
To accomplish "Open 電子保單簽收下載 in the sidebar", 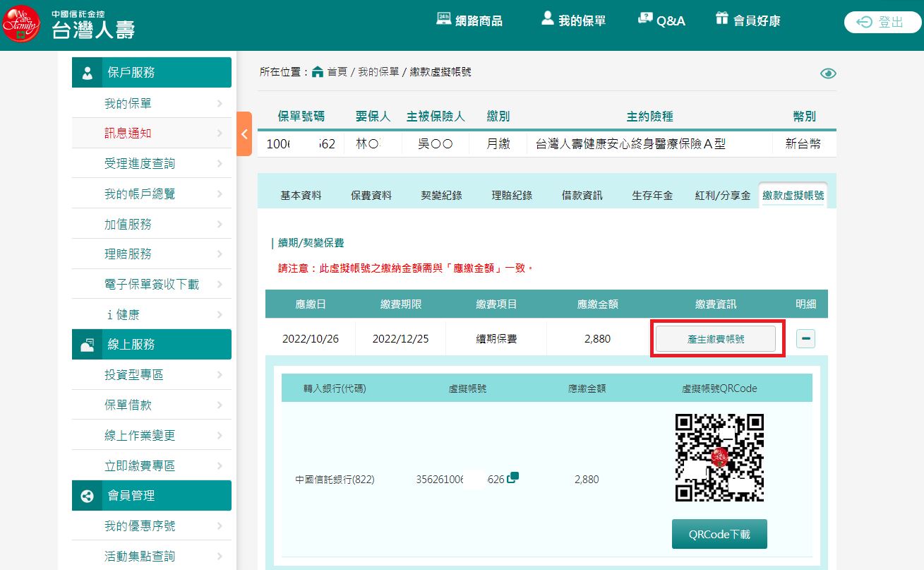I will (x=152, y=285).
